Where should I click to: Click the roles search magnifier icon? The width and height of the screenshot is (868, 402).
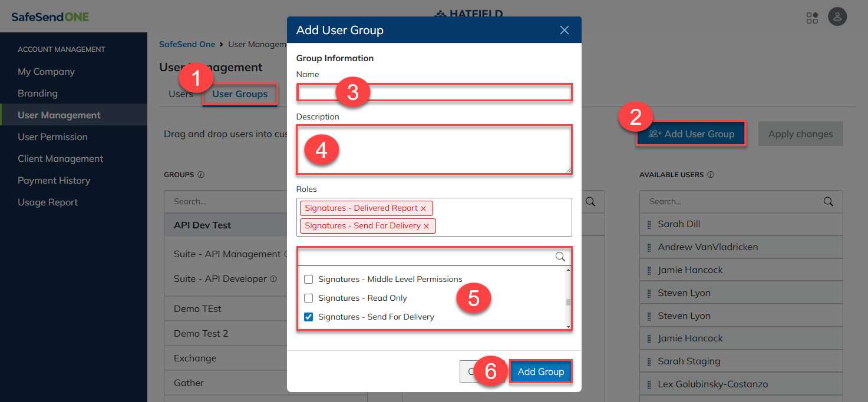pyautogui.click(x=560, y=257)
